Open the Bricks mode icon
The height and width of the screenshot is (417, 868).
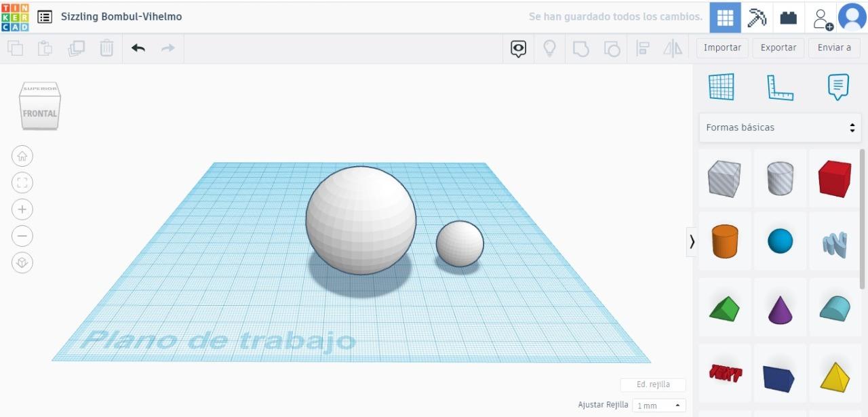coord(789,17)
